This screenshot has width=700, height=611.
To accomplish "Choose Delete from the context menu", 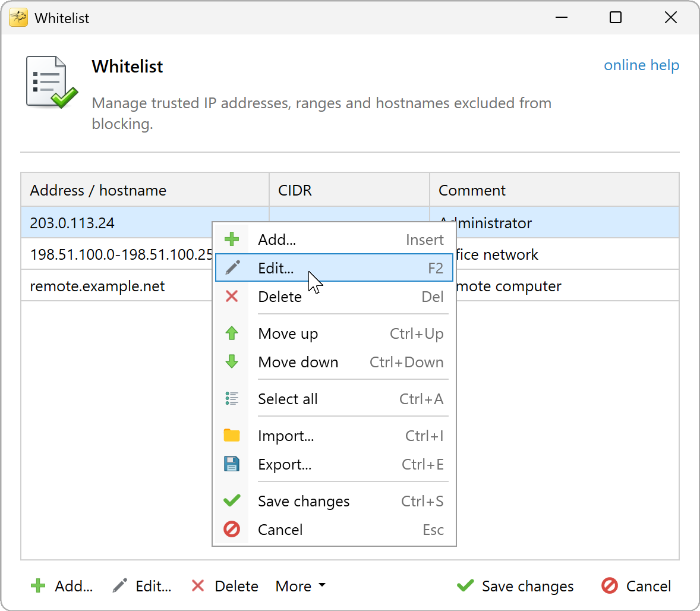I will [334, 297].
